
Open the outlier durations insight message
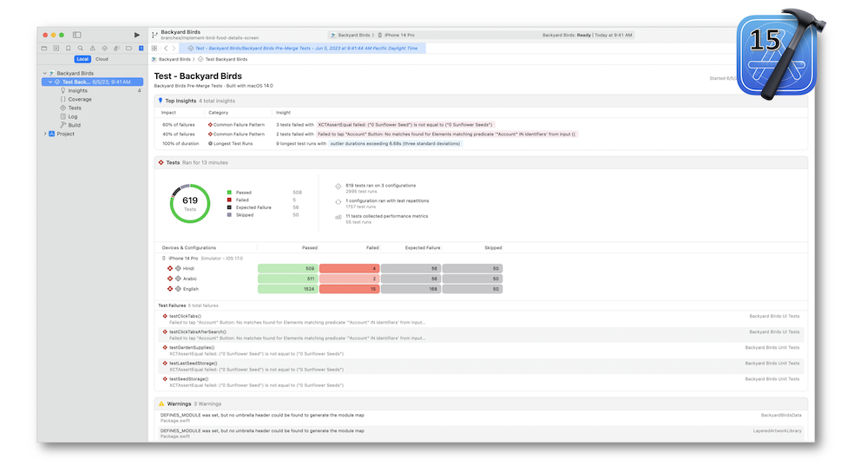coord(395,144)
